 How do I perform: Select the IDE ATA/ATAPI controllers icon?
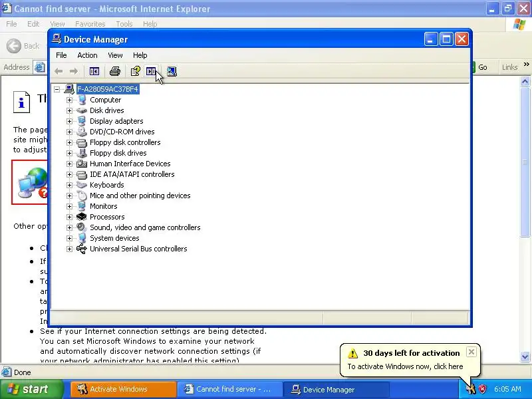click(x=82, y=174)
